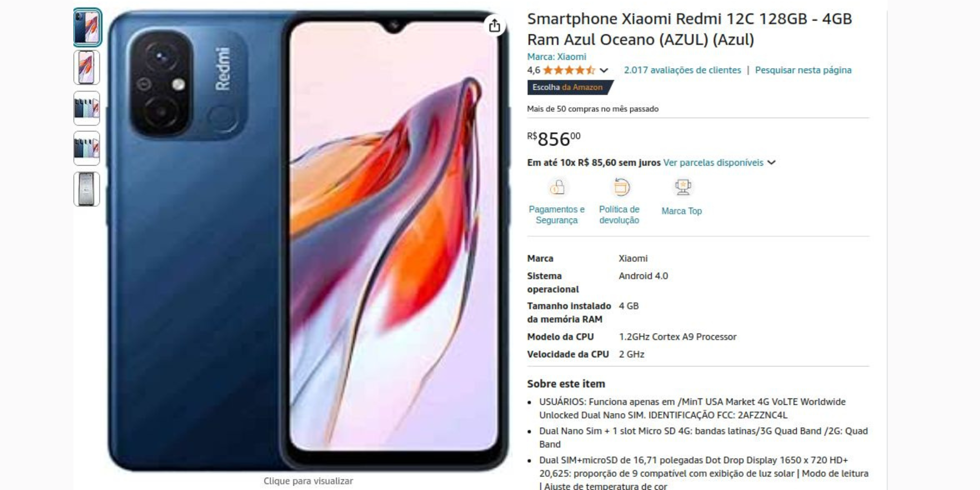Open the Ver parcelas disponíveis link
The height and width of the screenshot is (490, 980).
click(713, 163)
